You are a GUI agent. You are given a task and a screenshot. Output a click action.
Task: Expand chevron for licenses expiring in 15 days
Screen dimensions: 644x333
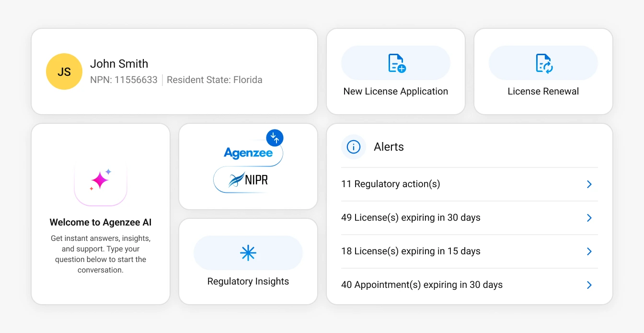point(589,251)
